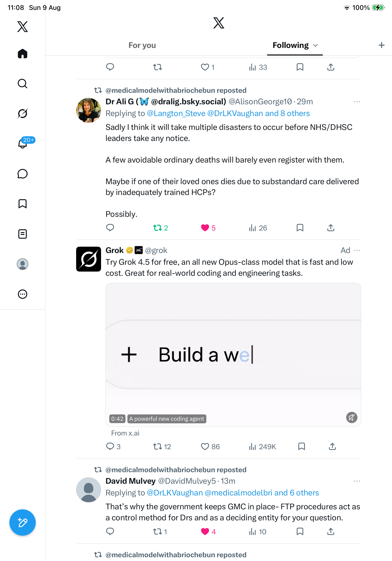
Task: Unlike Dr Ali G's post
Action: point(208,228)
